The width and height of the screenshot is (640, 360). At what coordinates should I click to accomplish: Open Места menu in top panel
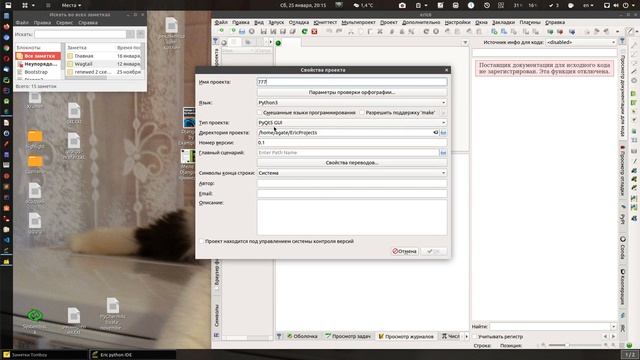click(71, 5)
